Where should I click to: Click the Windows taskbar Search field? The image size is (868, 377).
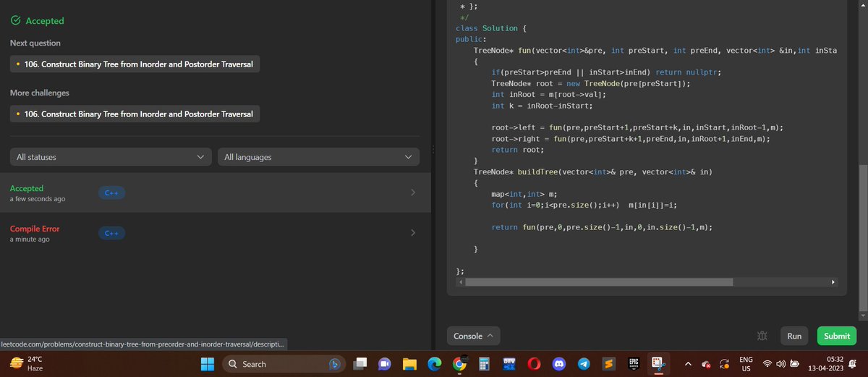(x=283, y=364)
